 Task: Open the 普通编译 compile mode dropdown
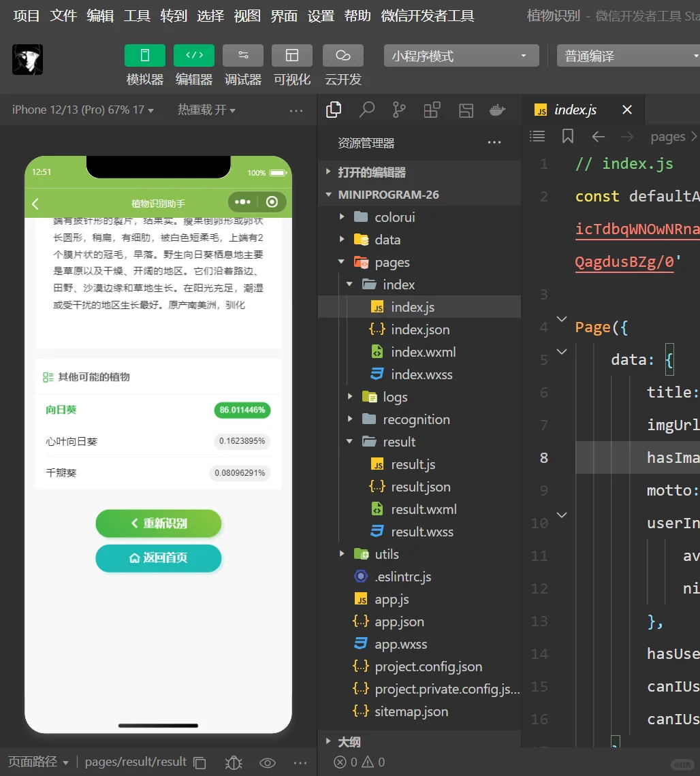tap(629, 55)
